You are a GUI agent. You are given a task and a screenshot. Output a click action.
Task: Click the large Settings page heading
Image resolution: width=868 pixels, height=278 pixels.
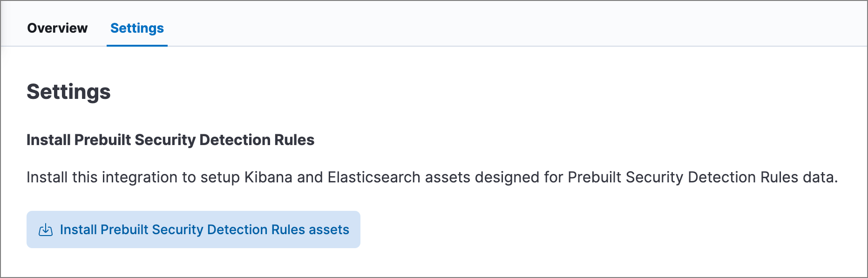(68, 91)
